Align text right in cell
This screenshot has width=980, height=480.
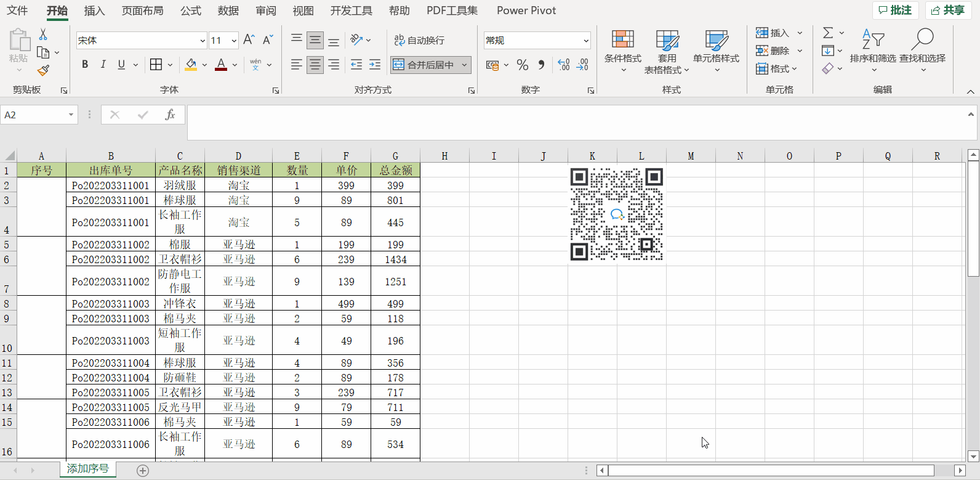click(334, 65)
